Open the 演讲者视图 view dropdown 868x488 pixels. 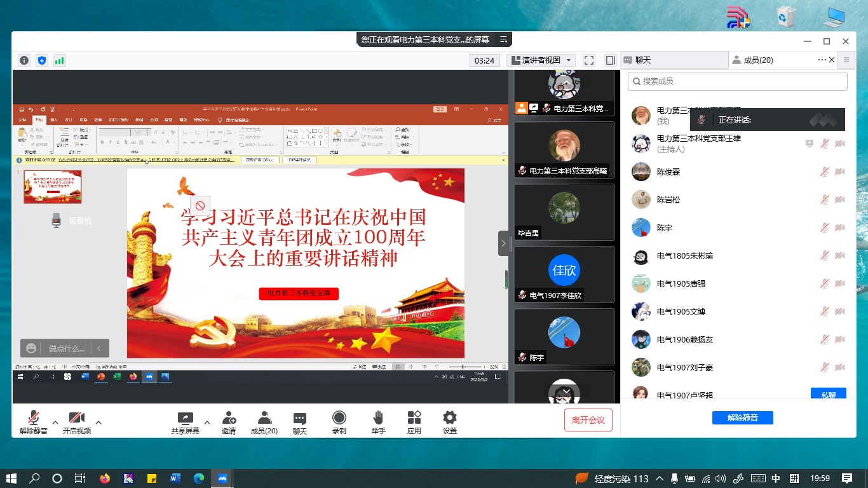[x=541, y=60]
